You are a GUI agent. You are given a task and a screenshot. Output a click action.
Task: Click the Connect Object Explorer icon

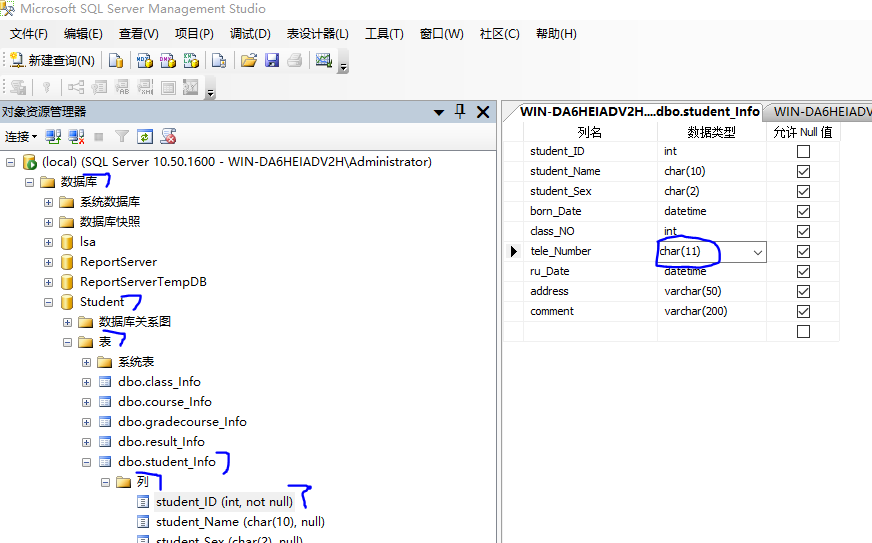[x=53, y=136]
